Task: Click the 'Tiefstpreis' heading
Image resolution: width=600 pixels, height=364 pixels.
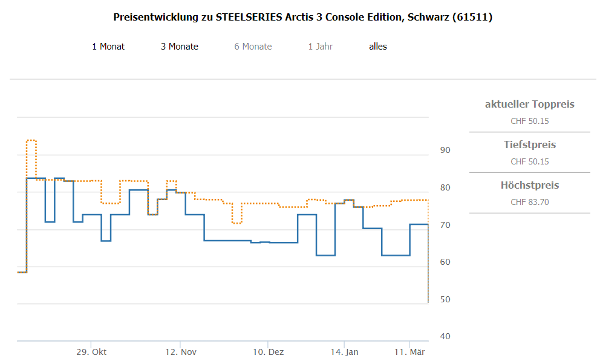Action: (x=529, y=145)
